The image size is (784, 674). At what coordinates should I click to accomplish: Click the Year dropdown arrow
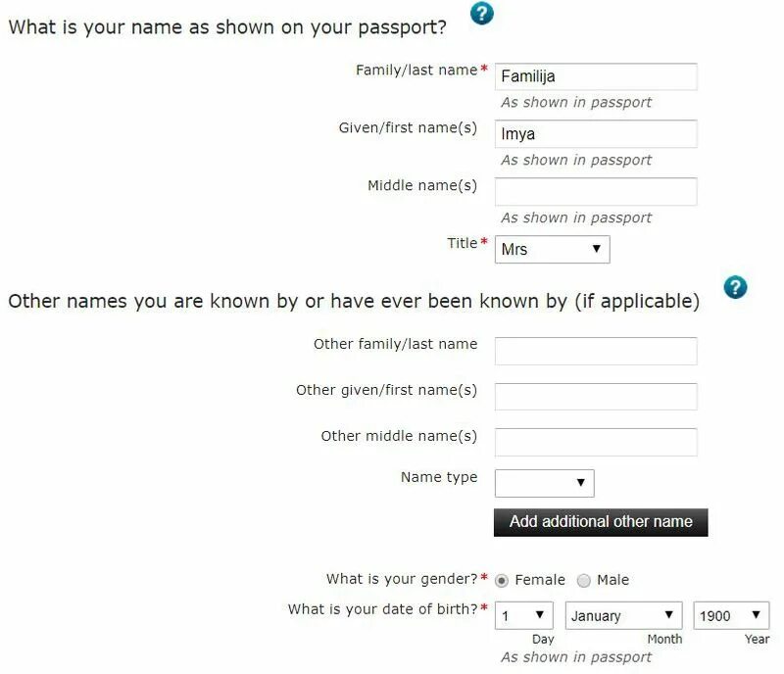click(x=756, y=615)
